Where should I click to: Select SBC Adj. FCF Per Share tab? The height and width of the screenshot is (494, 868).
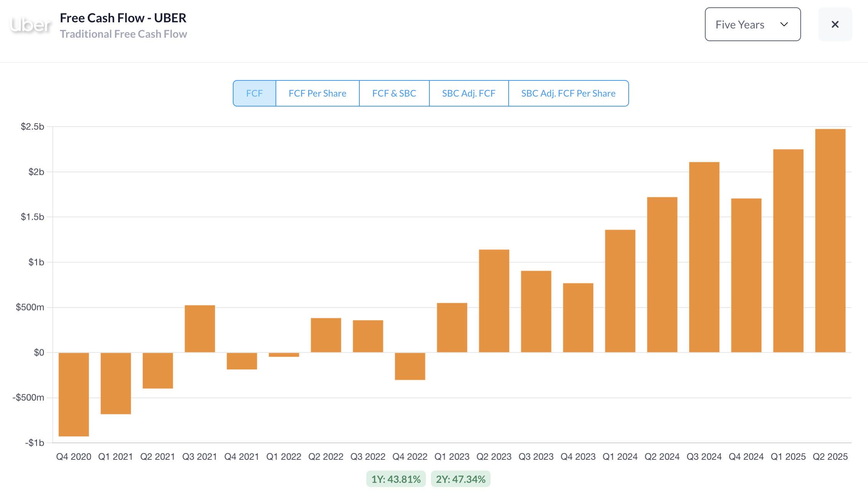(568, 93)
